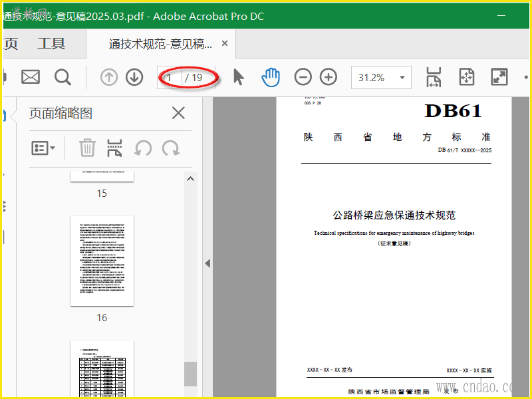Go to next page arrow

click(134, 77)
